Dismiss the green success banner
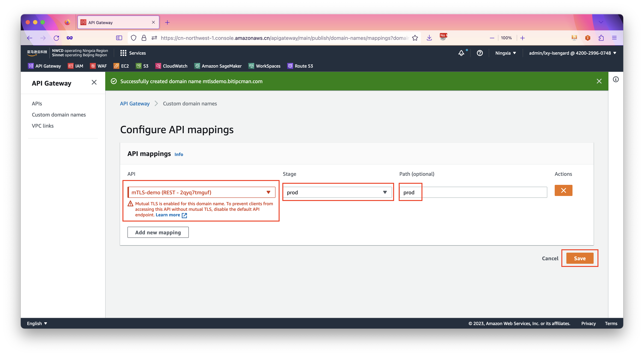The image size is (644, 356). pos(599,81)
